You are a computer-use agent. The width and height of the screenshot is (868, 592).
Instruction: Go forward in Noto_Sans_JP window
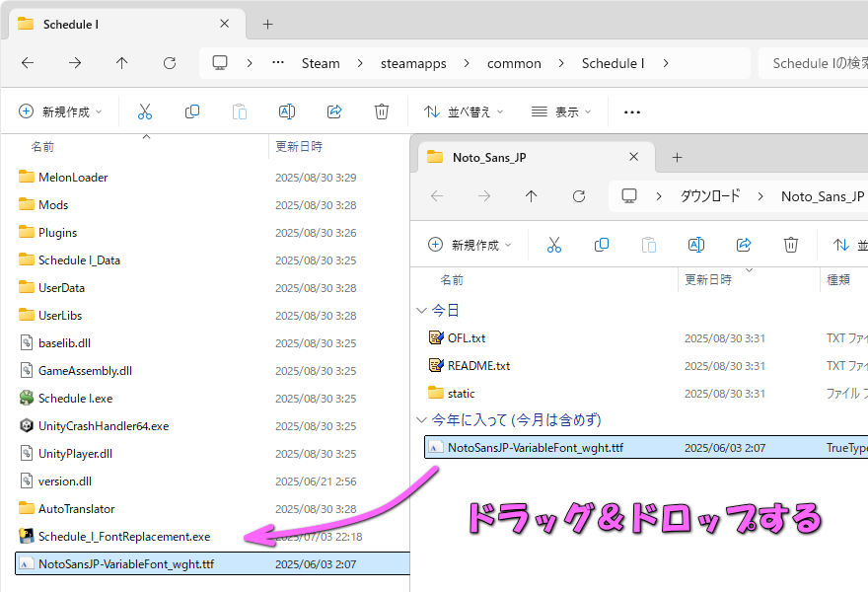coord(484,196)
